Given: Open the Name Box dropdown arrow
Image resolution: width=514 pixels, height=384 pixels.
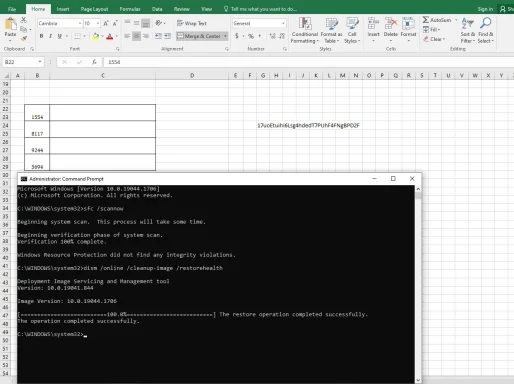Looking at the screenshot, I should pos(40,62).
